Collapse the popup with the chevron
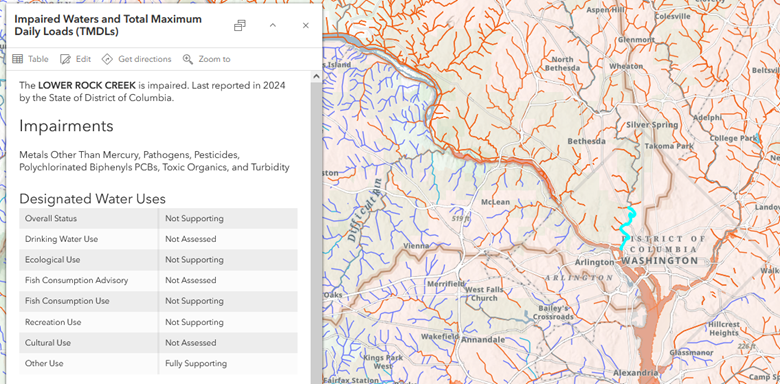780x384 pixels. (x=273, y=25)
